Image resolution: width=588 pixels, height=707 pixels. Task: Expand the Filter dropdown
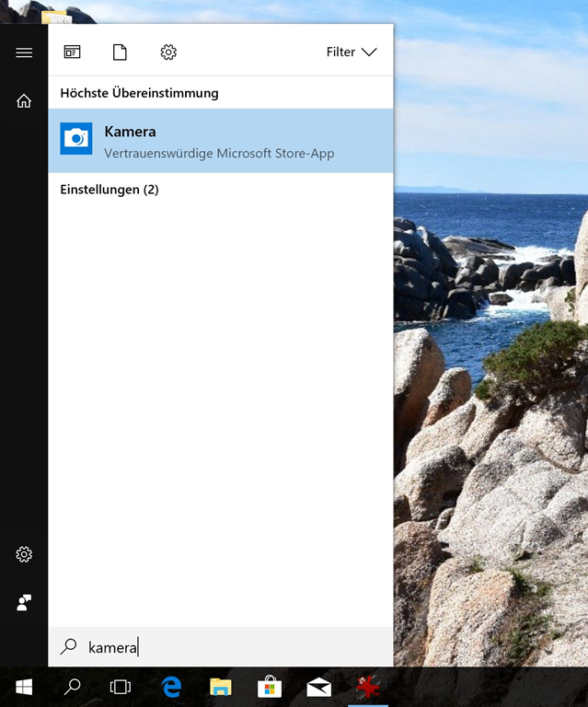click(352, 52)
